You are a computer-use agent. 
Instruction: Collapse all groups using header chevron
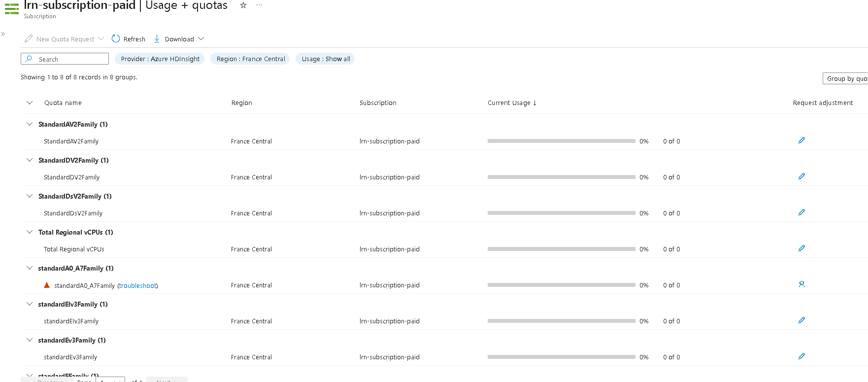(x=30, y=103)
